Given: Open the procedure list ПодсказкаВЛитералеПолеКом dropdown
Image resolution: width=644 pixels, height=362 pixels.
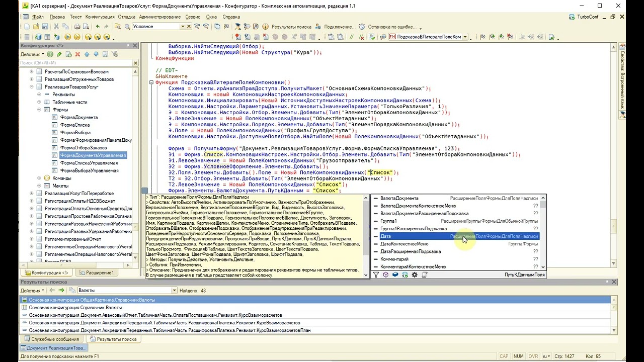Looking at the screenshot, I should (465, 37).
